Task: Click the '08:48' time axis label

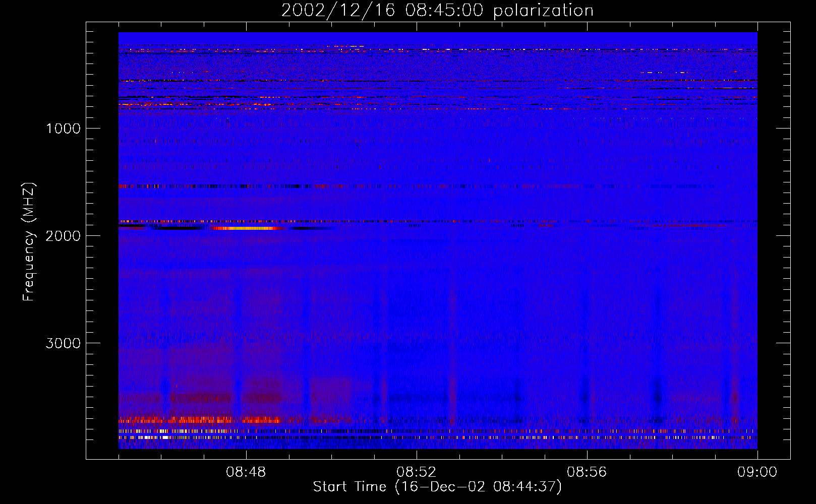Action: [x=246, y=472]
